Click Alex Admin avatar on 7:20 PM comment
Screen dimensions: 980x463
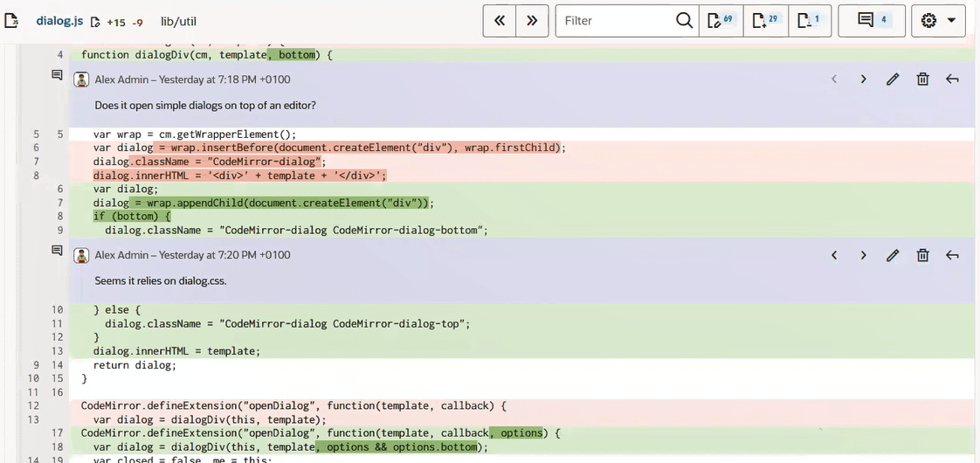pos(81,255)
